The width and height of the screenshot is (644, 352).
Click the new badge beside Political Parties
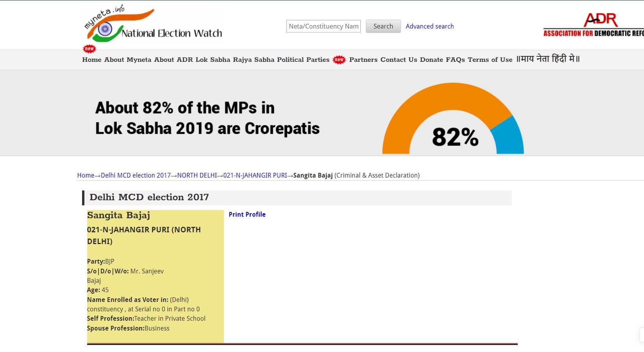pyautogui.click(x=339, y=60)
